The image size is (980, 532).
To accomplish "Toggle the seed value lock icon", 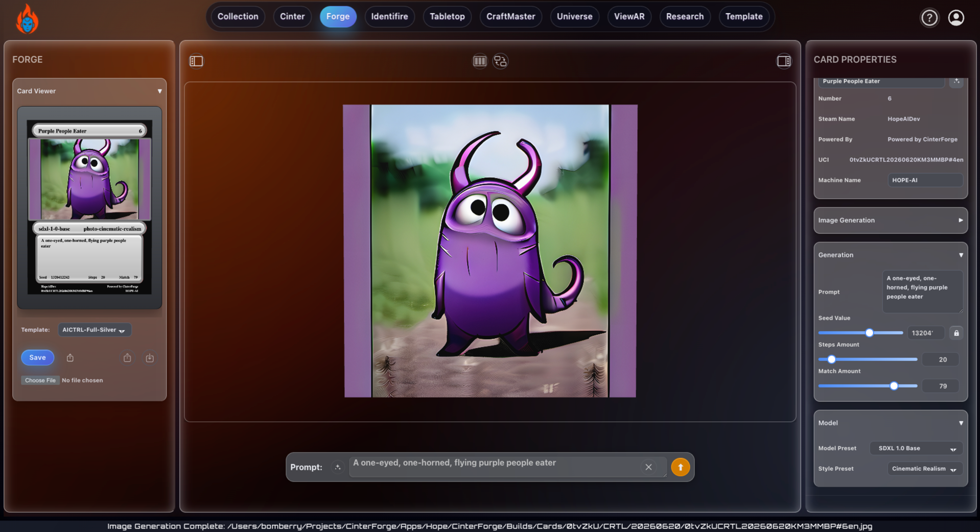I will [956, 333].
